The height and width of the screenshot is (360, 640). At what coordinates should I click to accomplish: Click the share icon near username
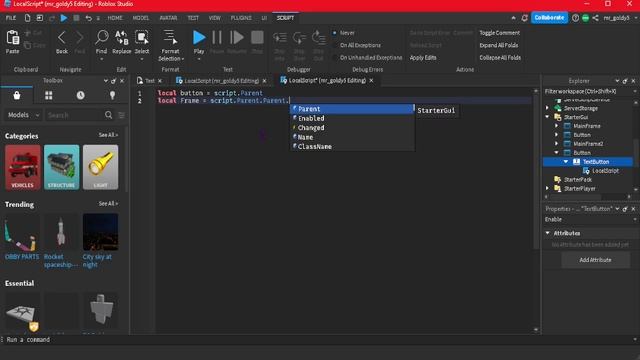pos(596,18)
